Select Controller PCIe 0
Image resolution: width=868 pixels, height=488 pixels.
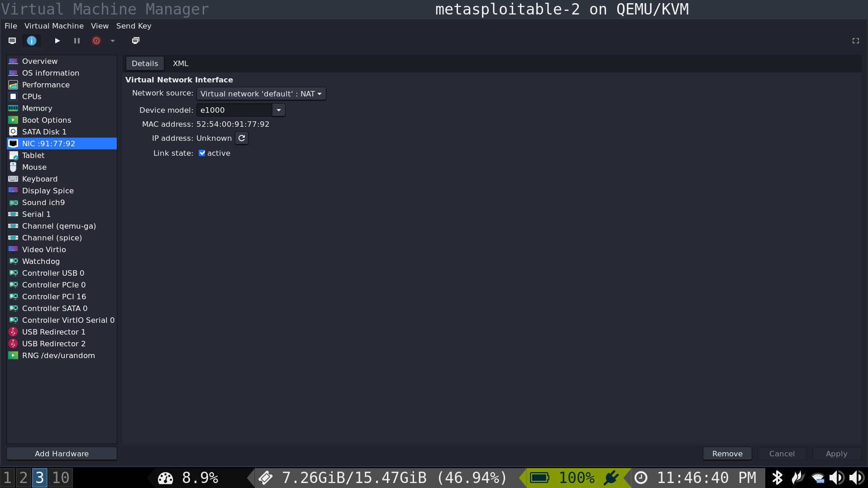tap(62, 285)
